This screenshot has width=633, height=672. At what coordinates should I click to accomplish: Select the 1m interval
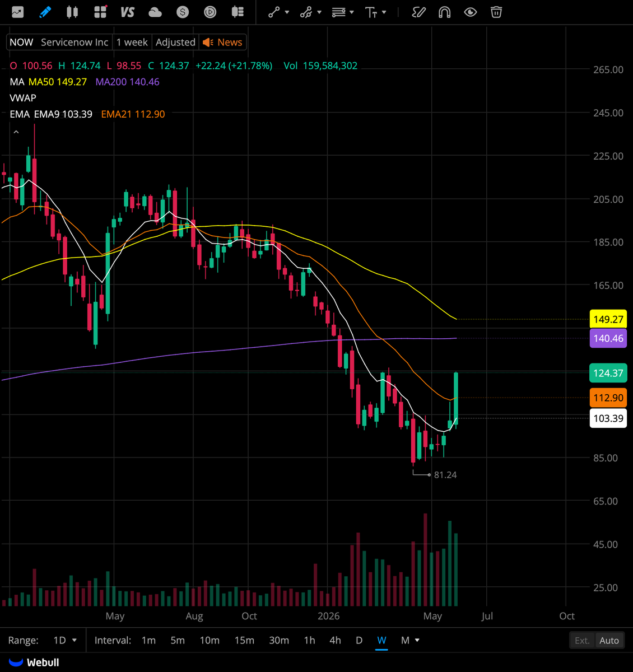tap(148, 640)
